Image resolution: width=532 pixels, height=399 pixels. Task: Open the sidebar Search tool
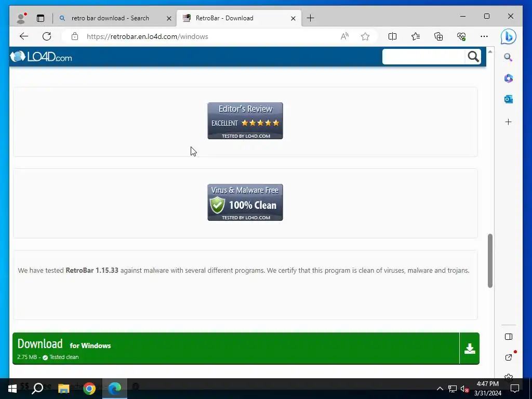click(x=508, y=57)
